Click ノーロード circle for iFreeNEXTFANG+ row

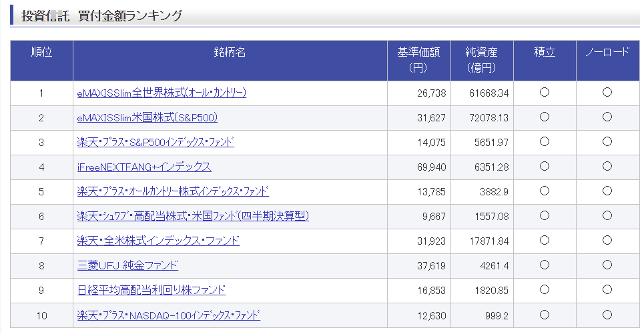click(x=607, y=166)
